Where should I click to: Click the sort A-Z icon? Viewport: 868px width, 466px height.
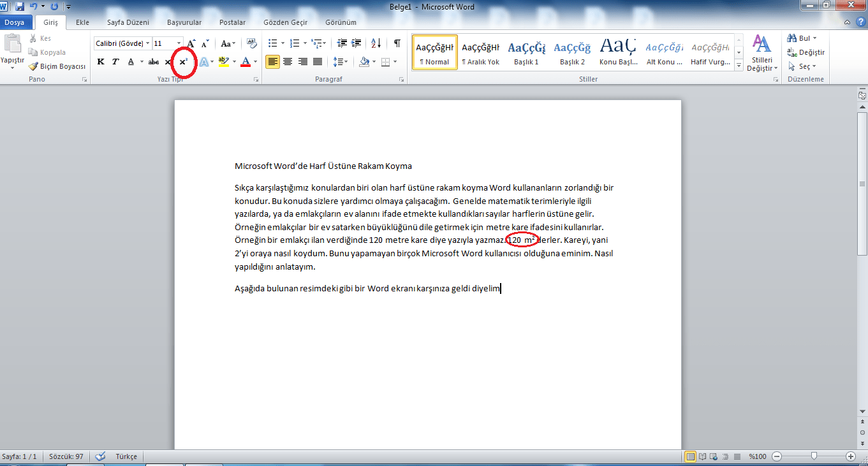pyautogui.click(x=376, y=43)
